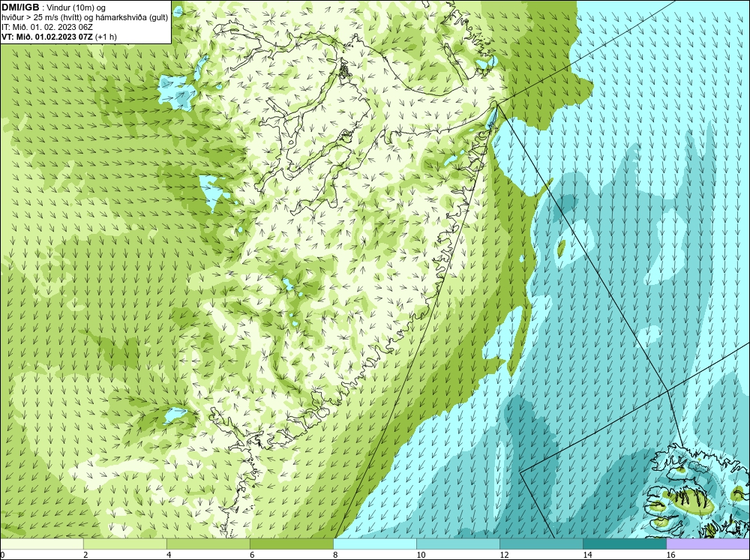The height and width of the screenshot is (560, 750).
Task: Click the legend label '0'
Action: coord(2,555)
